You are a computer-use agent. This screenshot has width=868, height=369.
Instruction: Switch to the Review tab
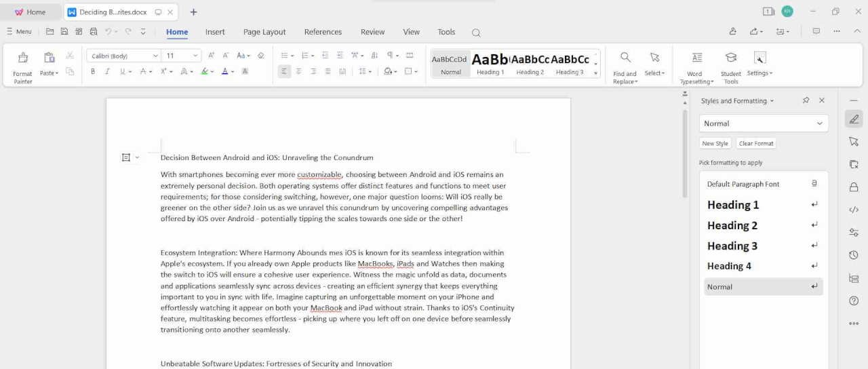[x=372, y=32]
